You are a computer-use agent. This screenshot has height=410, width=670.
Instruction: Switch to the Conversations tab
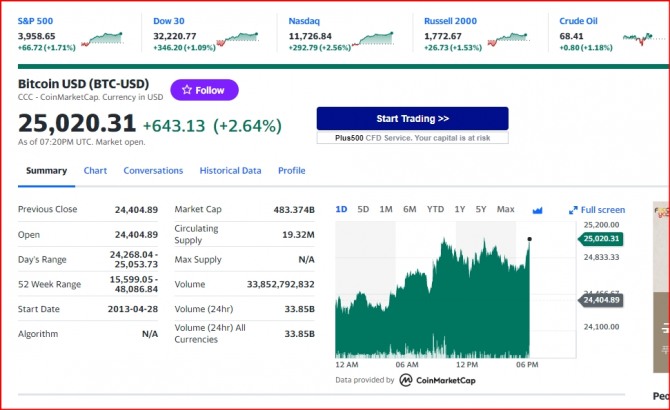click(153, 170)
